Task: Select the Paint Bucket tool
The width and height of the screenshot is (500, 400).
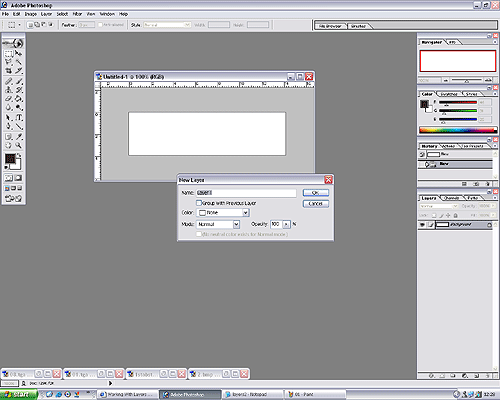Action: 19,99
